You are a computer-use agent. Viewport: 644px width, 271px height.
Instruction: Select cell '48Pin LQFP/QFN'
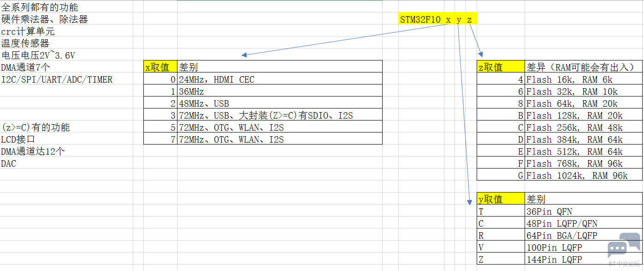584,223
